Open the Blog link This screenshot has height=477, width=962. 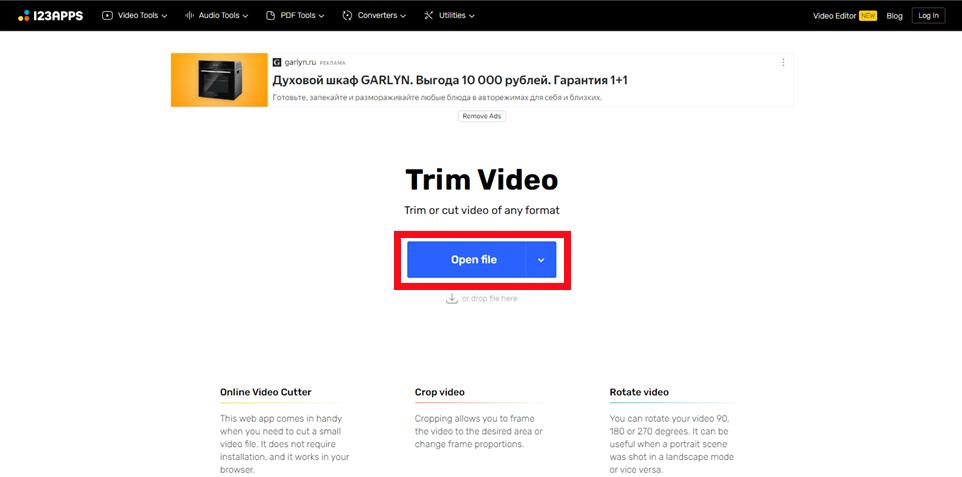tap(894, 16)
